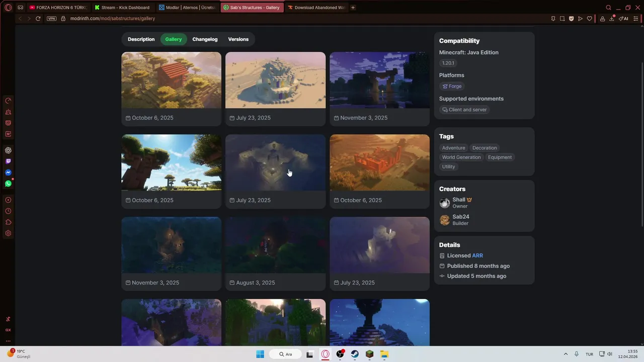Viewport: 644px width, 362px height.
Task: Open the orange-roofed house image dated October 6
Action: pos(171,80)
